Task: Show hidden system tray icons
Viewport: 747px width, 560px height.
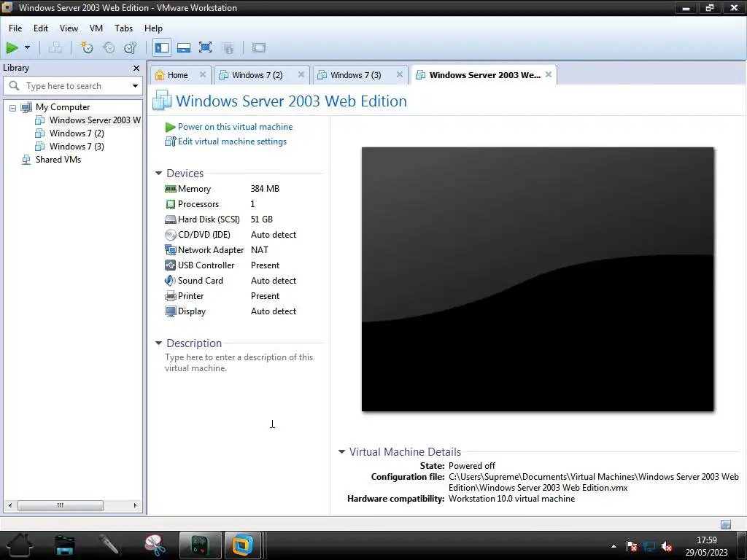Action: 614,546
